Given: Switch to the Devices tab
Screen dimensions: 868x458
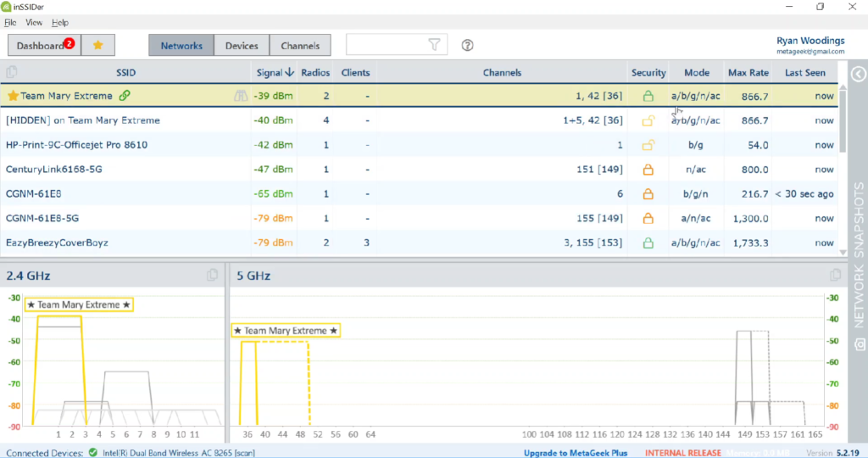Looking at the screenshot, I should click(242, 46).
